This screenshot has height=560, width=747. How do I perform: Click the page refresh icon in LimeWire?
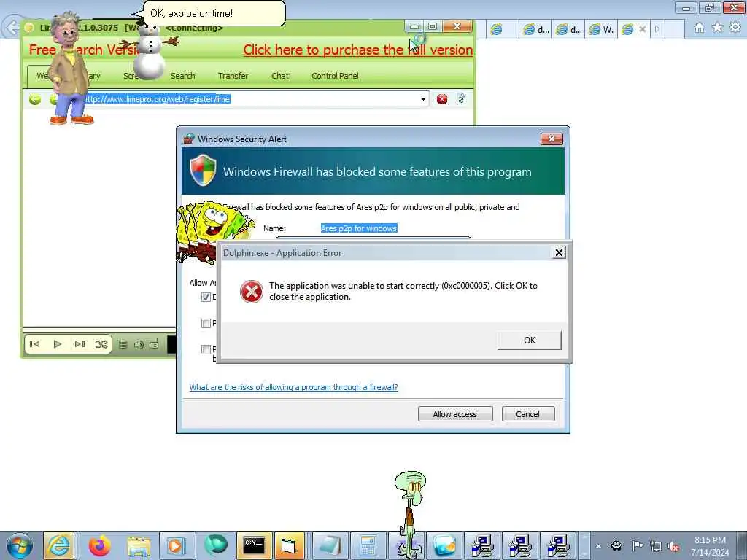click(461, 99)
